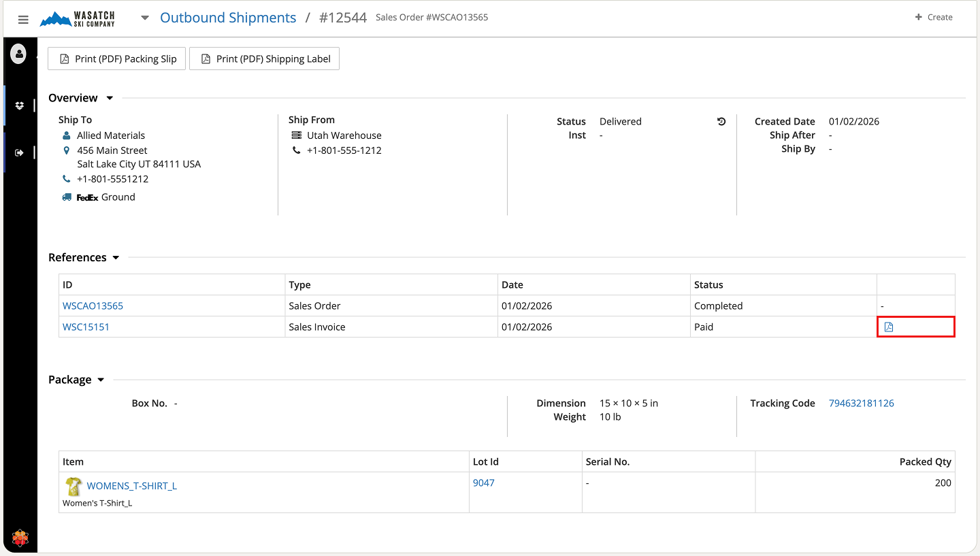Collapse the Overview section
This screenshot has width=980, height=556.
pos(110,99)
